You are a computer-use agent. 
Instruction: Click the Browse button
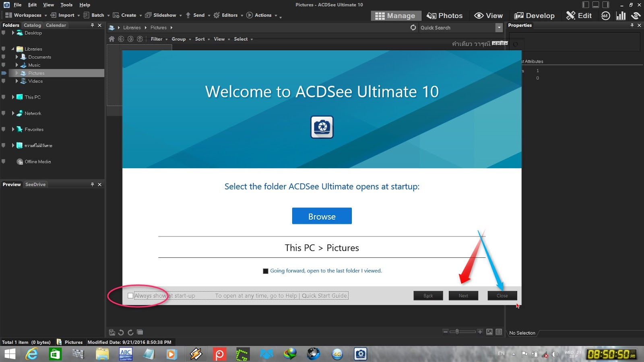(x=322, y=216)
